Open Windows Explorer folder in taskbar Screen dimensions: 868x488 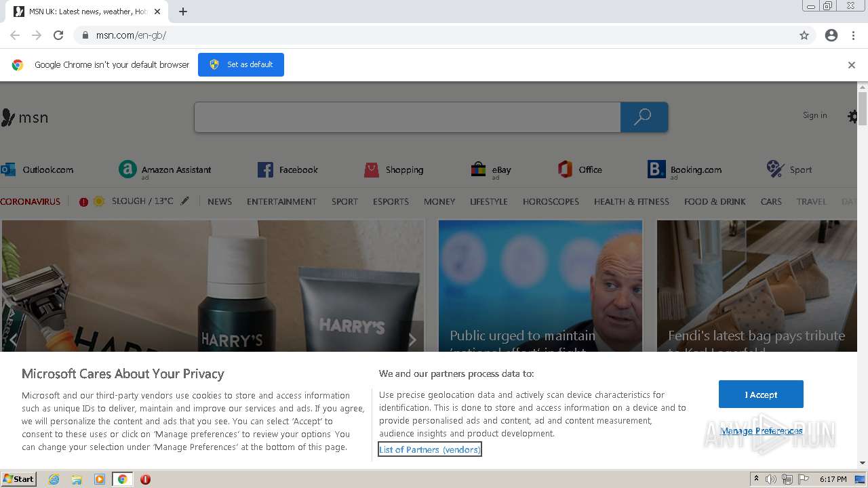[77, 479]
